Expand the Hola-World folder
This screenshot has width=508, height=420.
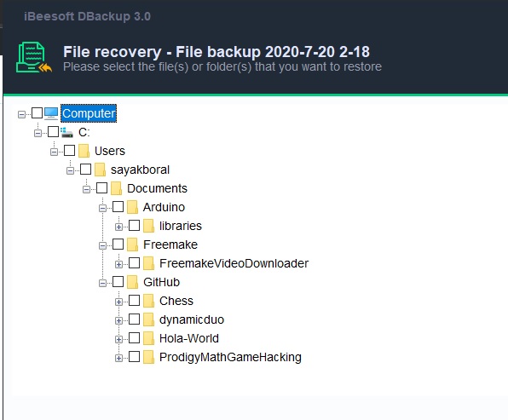pyautogui.click(x=118, y=340)
